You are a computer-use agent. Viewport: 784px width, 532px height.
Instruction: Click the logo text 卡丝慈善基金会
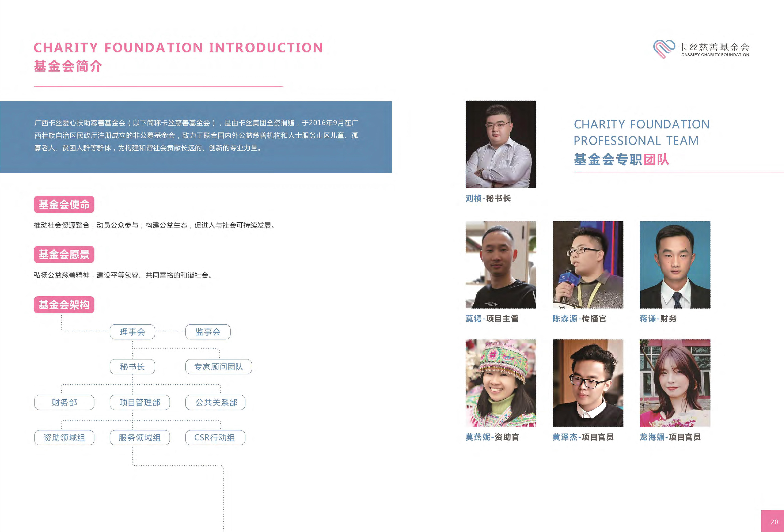click(x=714, y=47)
